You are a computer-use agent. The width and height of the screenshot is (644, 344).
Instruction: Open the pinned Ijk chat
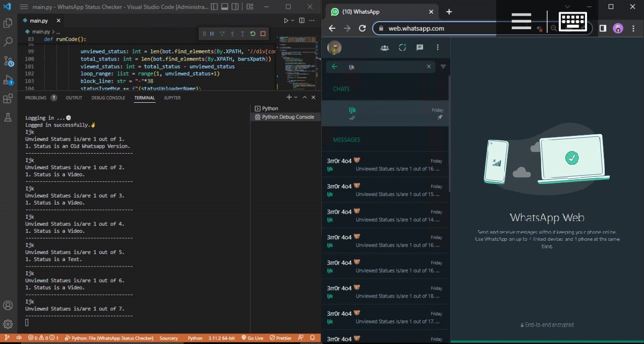385,113
